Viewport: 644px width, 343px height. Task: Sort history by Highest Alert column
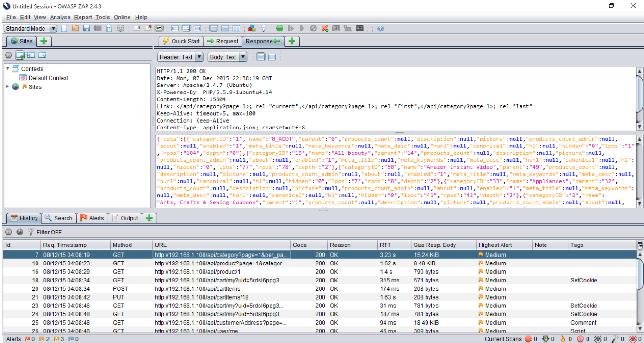504,245
